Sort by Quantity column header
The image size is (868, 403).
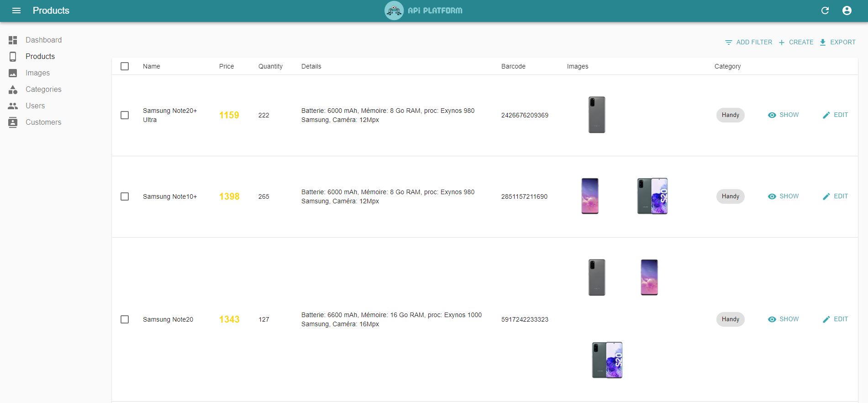click(270, 66)
